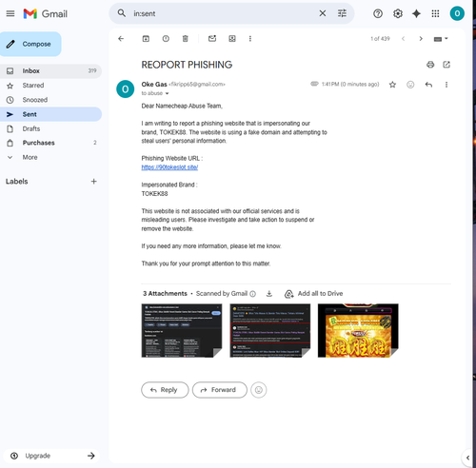This screenshot has height=468, width=476.
Task: Print the conversation
Action: pos(430,65)
